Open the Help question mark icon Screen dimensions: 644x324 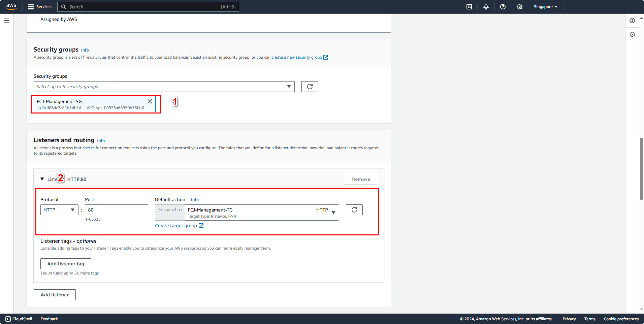coord(503,7)
